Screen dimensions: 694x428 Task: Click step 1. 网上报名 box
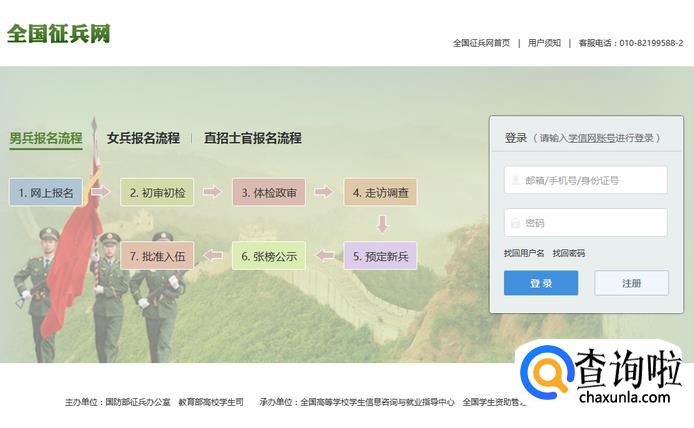point(46,193)
